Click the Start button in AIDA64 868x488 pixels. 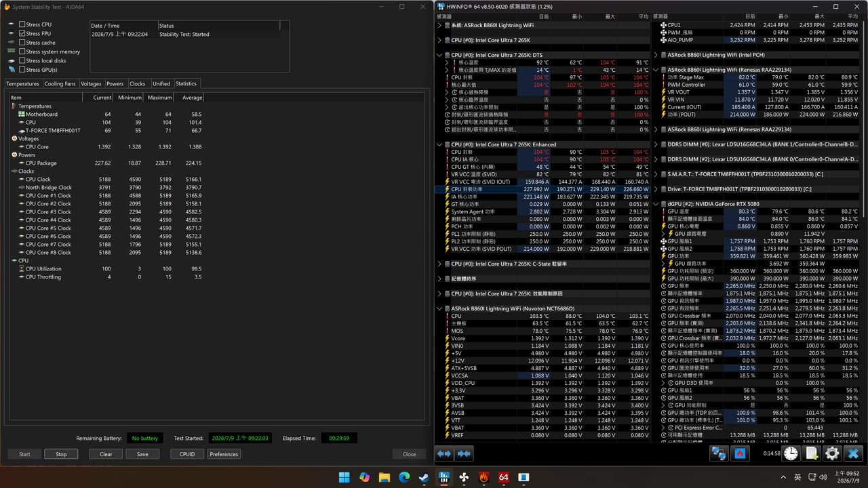click(24, 454)
